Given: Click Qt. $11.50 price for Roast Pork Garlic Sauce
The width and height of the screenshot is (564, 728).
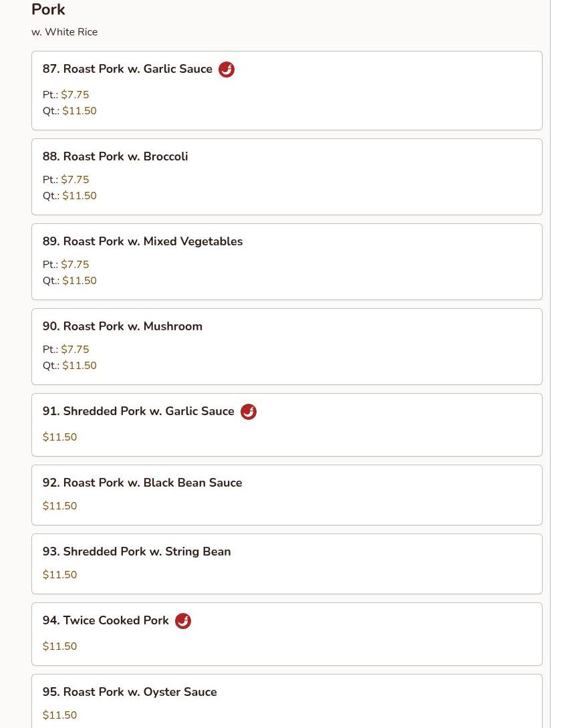Looking at the screenshot, I should pyautogui.click(x=79, y=111).
